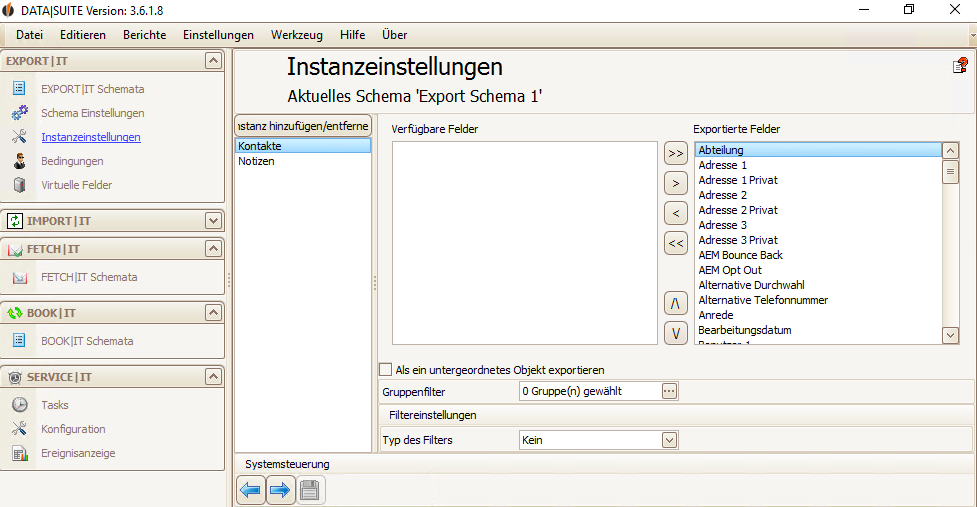Click the Ereignisanzeige icon
The width and height of the screenshot is (977, 507).
click(x=20, y=453)
